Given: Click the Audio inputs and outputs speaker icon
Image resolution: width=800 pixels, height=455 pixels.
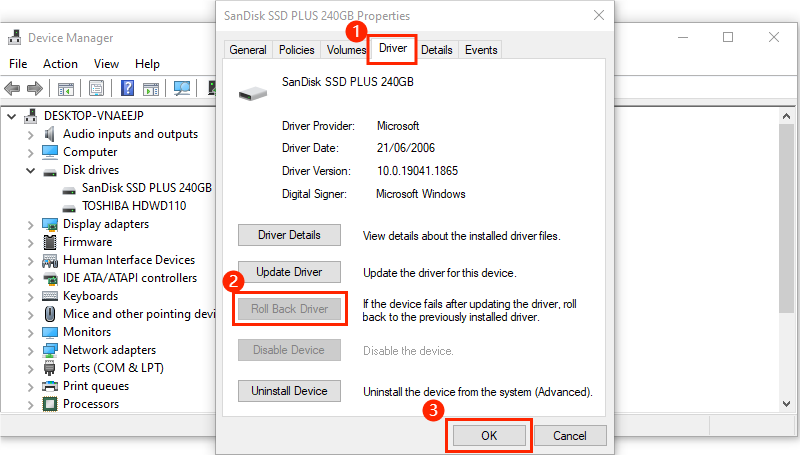Looking at the screenshot, I should point(49,134).
